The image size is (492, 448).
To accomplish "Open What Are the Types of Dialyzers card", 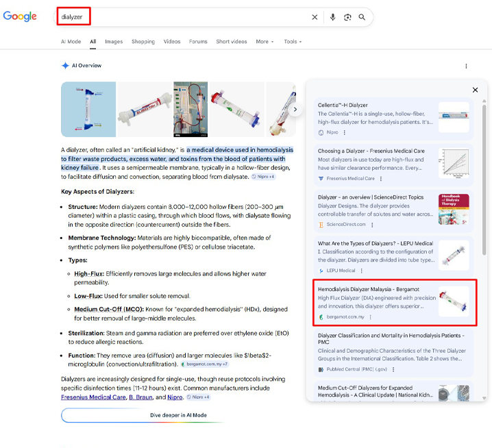I will coord(393,257).
